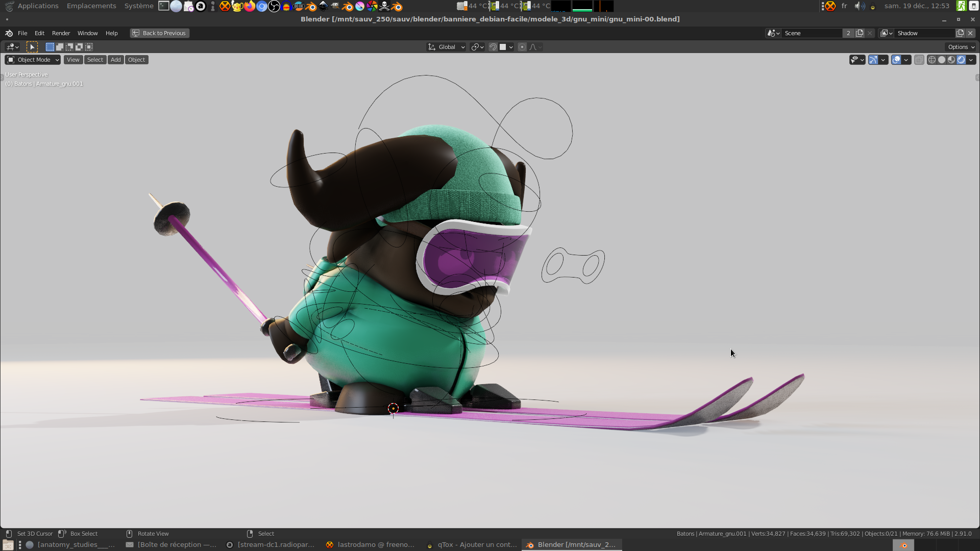Image resolution: width=980 pixels, height=551 pixels.
Task: Open the viewport Object menu
Action: tap(136, 60)
